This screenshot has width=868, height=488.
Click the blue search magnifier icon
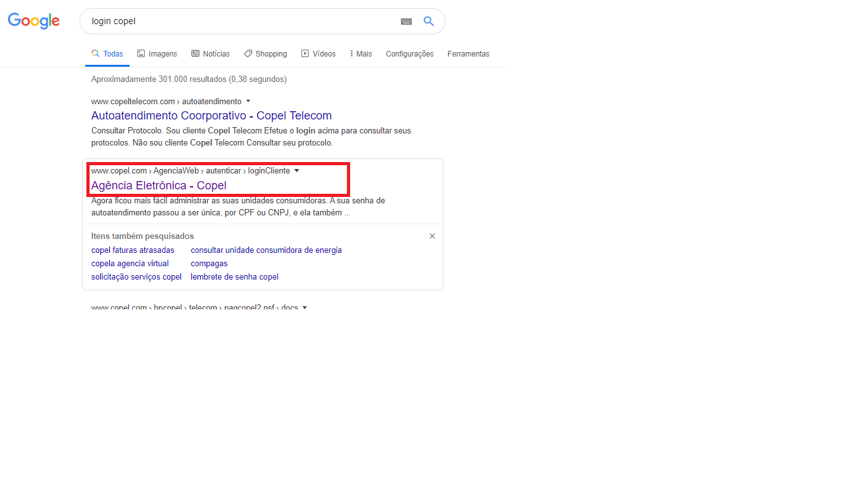(x=429, y=21)
